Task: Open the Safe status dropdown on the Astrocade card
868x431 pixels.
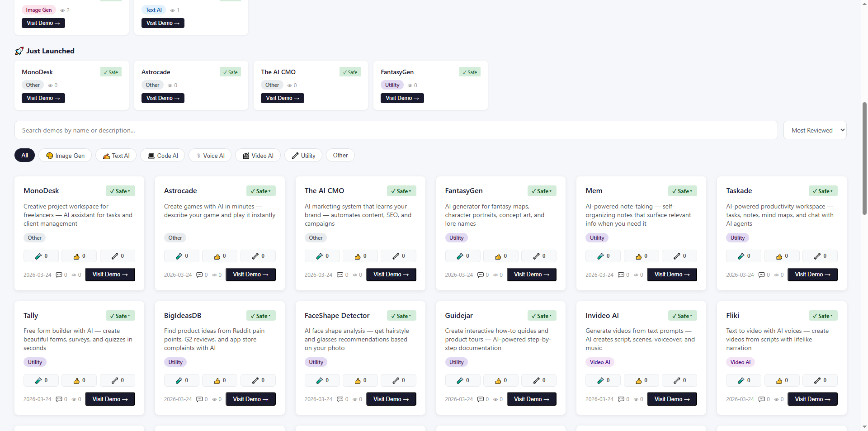Action: click(261, 191)
